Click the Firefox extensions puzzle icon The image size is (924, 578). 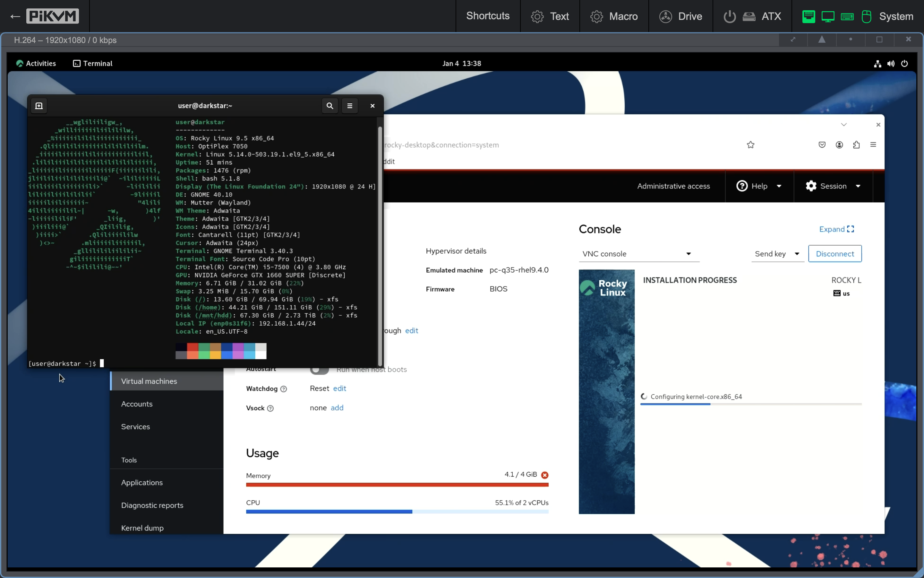tap(856, 144)
